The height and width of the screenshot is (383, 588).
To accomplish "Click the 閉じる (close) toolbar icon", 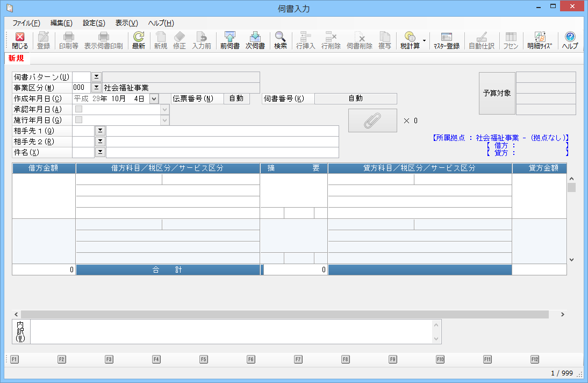I will click(x=20, y=41).
